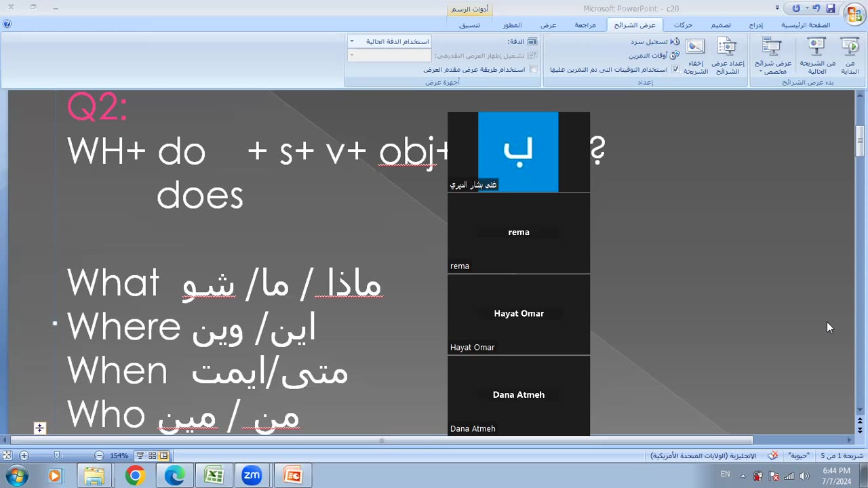The image size is (868, 488).
Task: Click the 154% zoom level
Action: click(119, 456)
